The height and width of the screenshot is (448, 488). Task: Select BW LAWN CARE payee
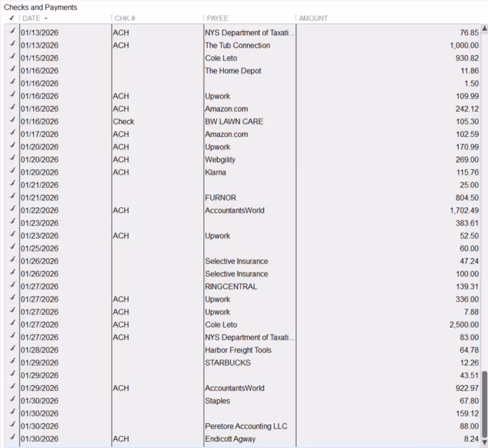point(234,122)
